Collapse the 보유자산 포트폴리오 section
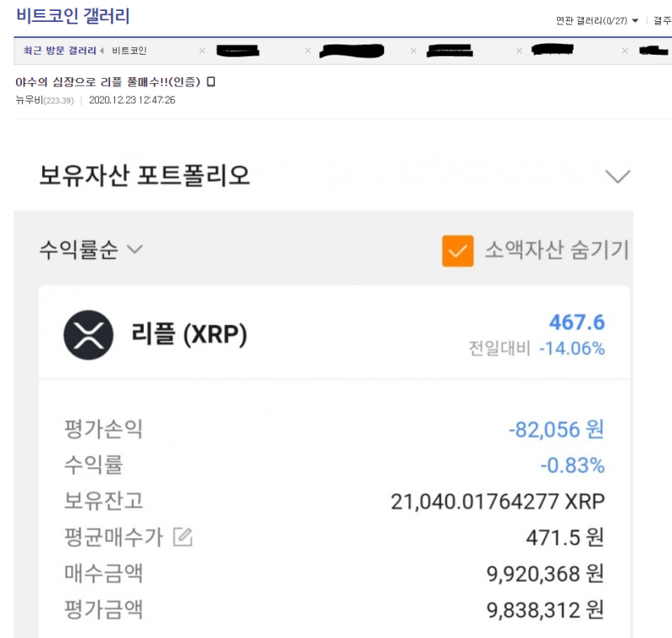The height and width of the screenshot is (638, 672). [617, 176]
